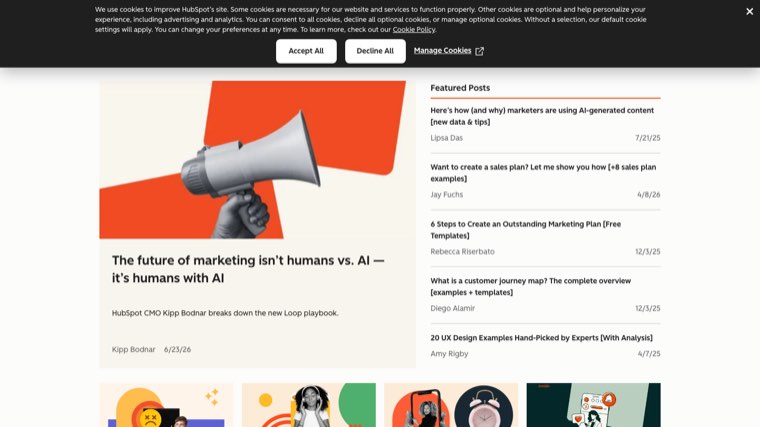The width and height of the screenshot is (760, 427).
Task: Click author Rebecca Riserbato
Action: [x=462, y=252]
